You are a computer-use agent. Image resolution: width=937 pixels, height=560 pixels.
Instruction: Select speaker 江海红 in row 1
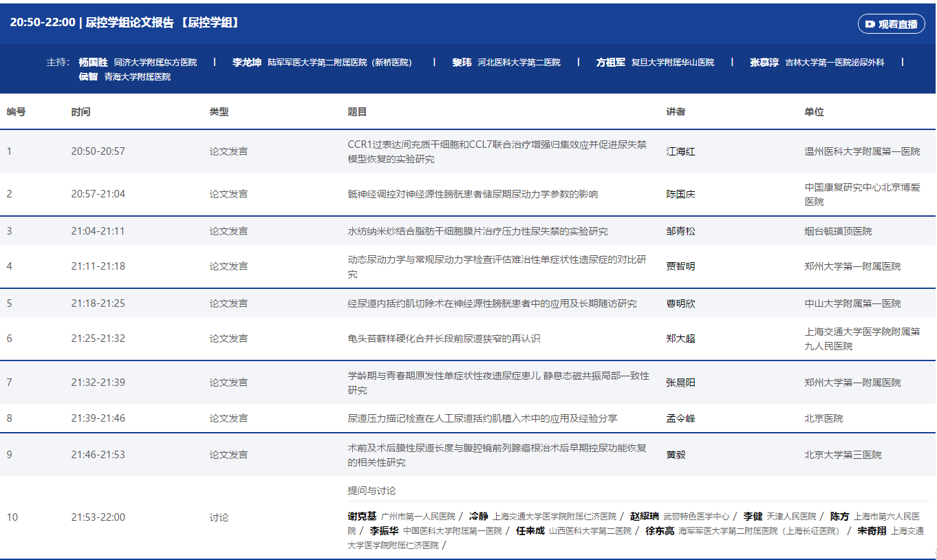coord(680,151)
